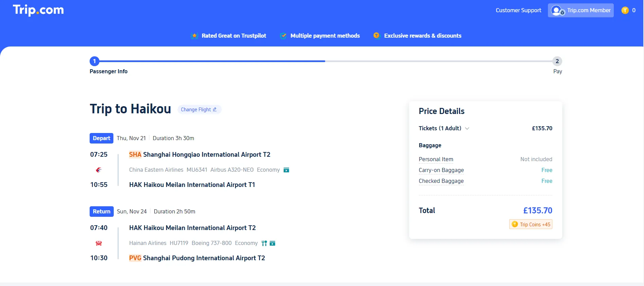Click return date Sun, Nov 24
The image size is (644, 286).
point(132,211)
